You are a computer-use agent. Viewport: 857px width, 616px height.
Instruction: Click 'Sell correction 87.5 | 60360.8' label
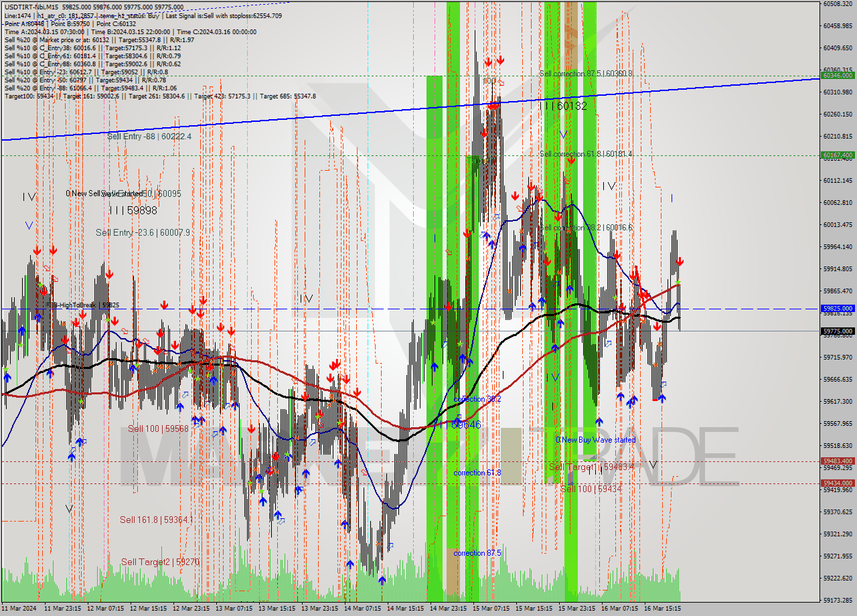[x=586, y=74]
